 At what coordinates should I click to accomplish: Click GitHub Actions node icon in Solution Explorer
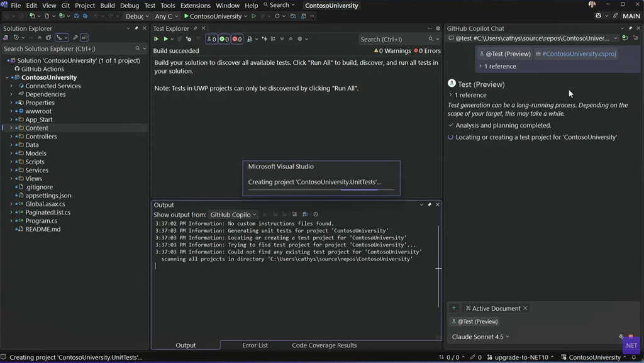(17, 69)
